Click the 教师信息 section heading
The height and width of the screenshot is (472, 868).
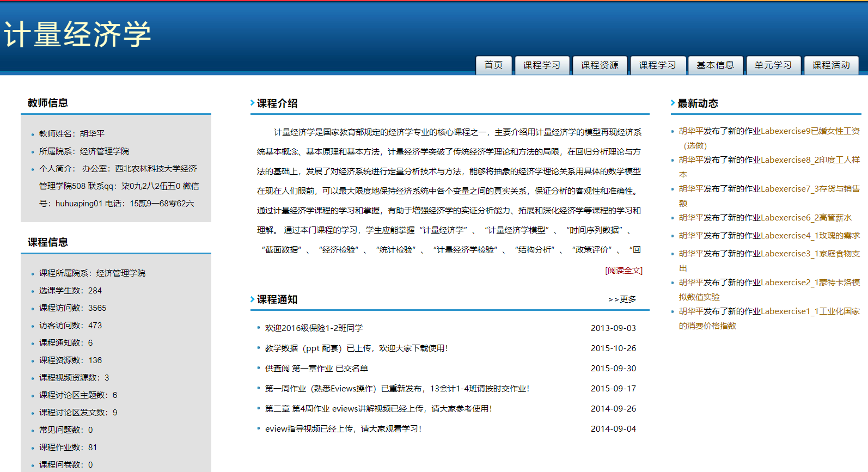point(48,103)
